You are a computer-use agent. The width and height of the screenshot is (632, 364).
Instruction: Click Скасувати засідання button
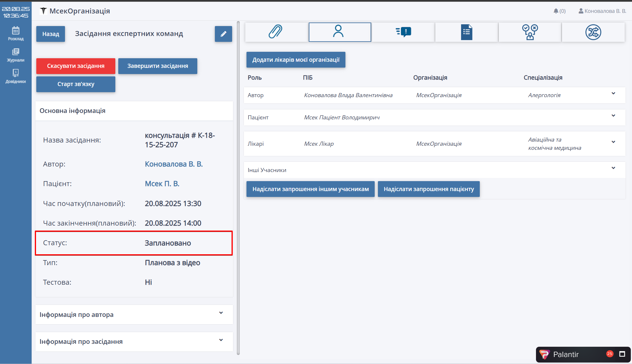point(76,66)
